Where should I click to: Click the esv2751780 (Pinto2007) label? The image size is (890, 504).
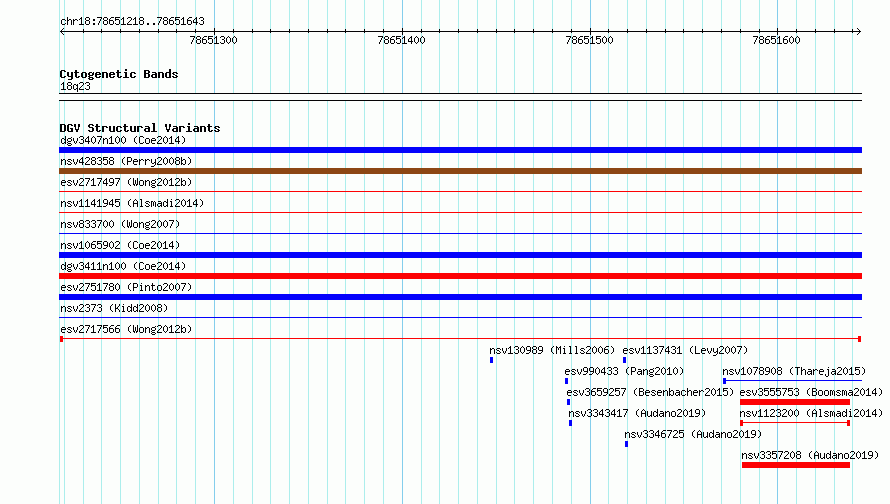click(126, 287)
